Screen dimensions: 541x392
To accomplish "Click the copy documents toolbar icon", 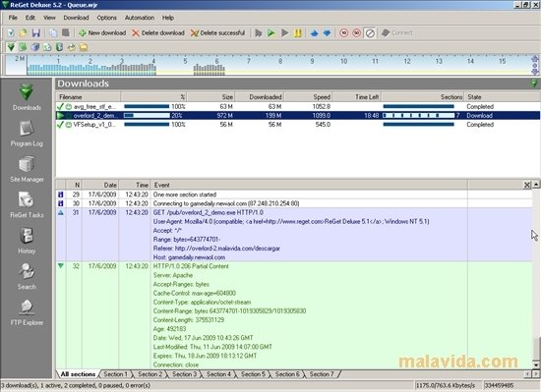I will click(x=53, y=33).
